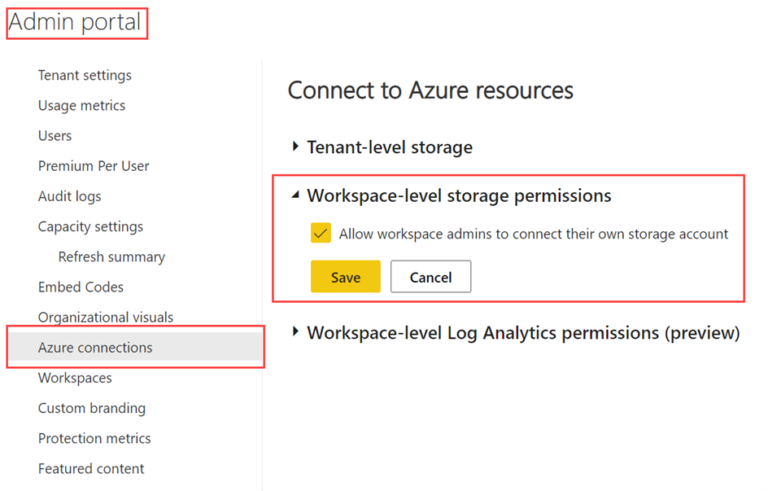Screen dimensions: 768x491
Task: Click the Cancel button
Action: tap(431, 277)
